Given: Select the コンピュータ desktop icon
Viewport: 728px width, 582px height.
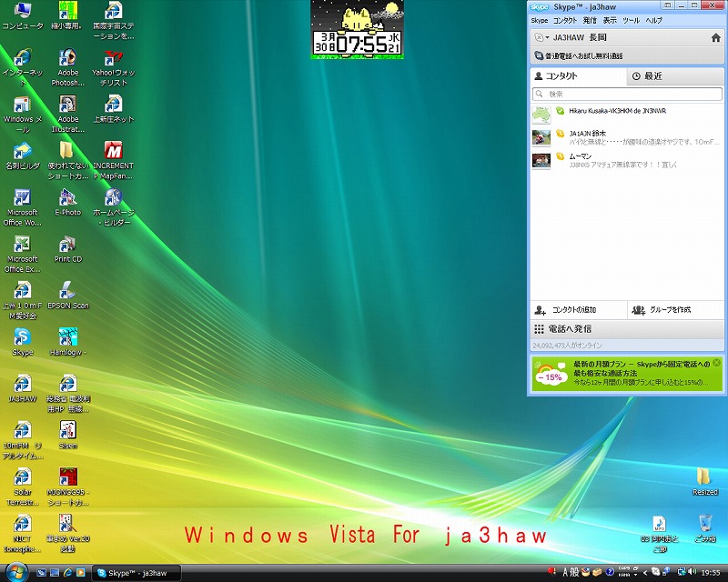Looking at the screenshot, I should [x=22, y=15].
